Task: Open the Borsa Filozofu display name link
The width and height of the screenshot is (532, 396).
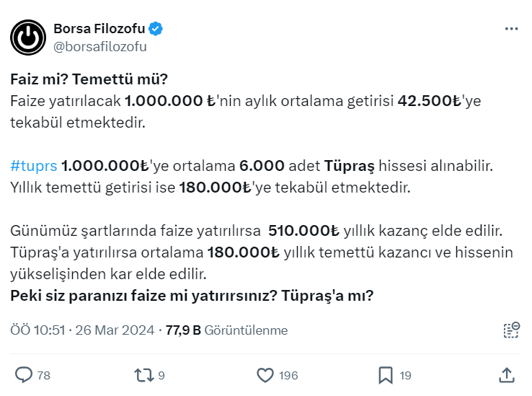Action: pyautogui.click(x=99, y=29)
